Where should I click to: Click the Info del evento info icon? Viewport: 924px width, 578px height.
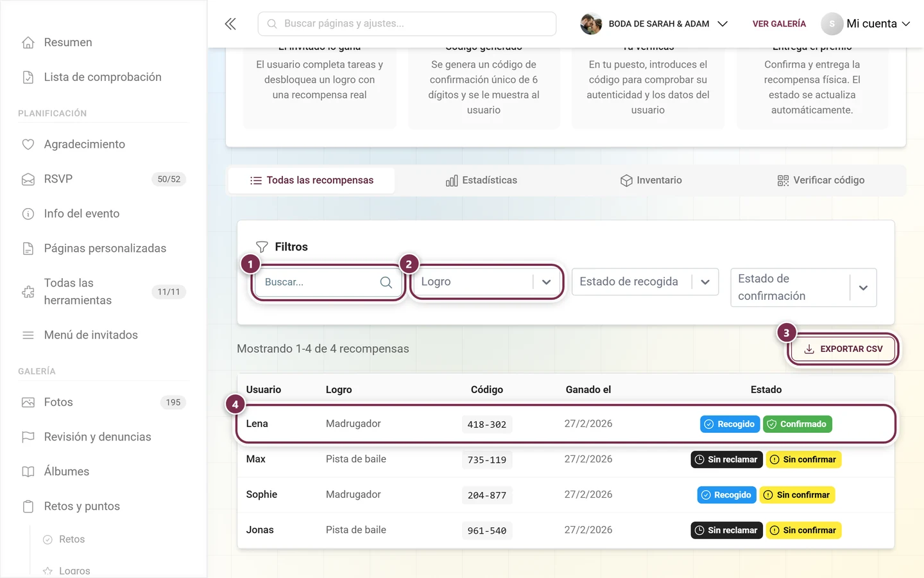(28, 214)
